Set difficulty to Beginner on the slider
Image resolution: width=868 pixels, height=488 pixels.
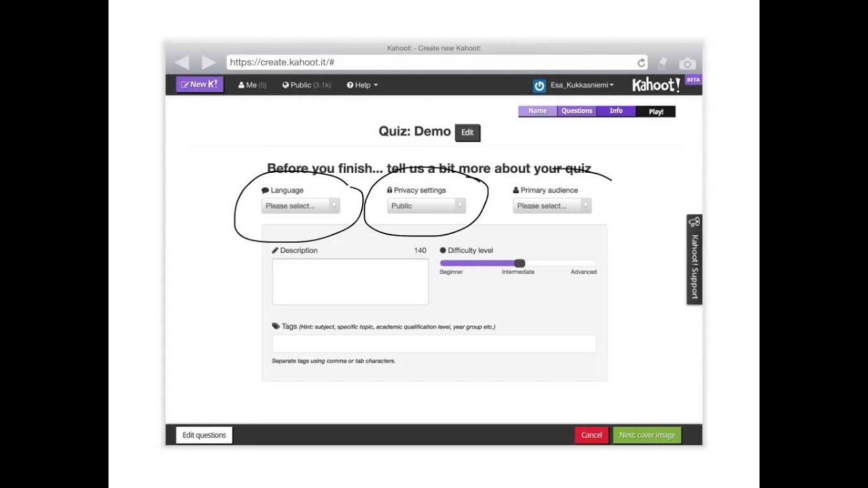451,272
